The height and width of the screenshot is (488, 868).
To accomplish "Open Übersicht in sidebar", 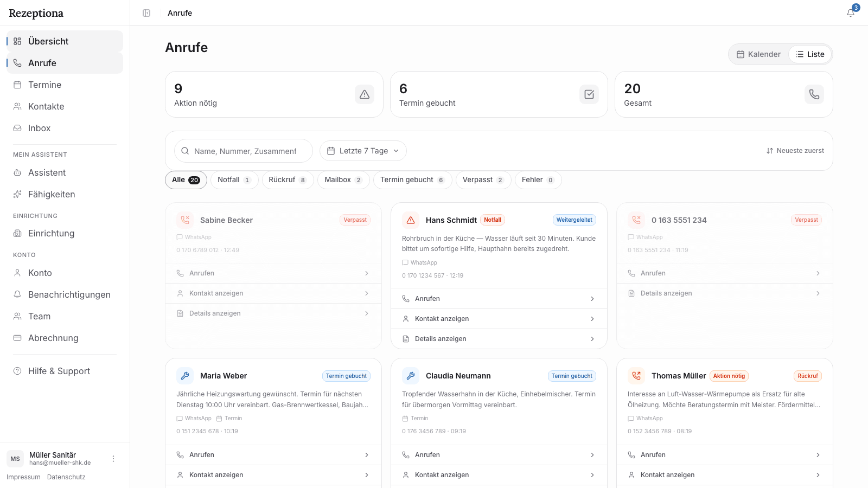I will pos(65,41).
